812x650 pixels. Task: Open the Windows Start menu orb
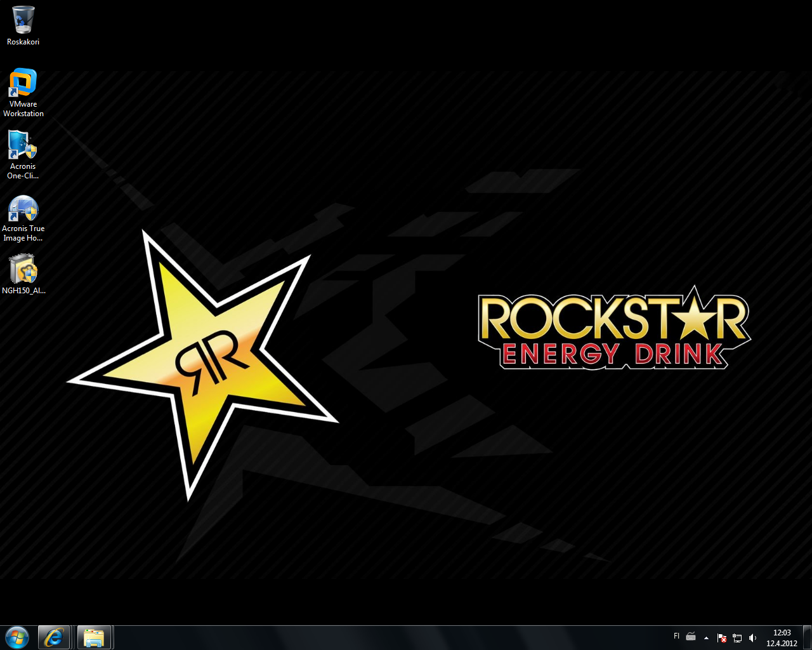coord(17,637)
